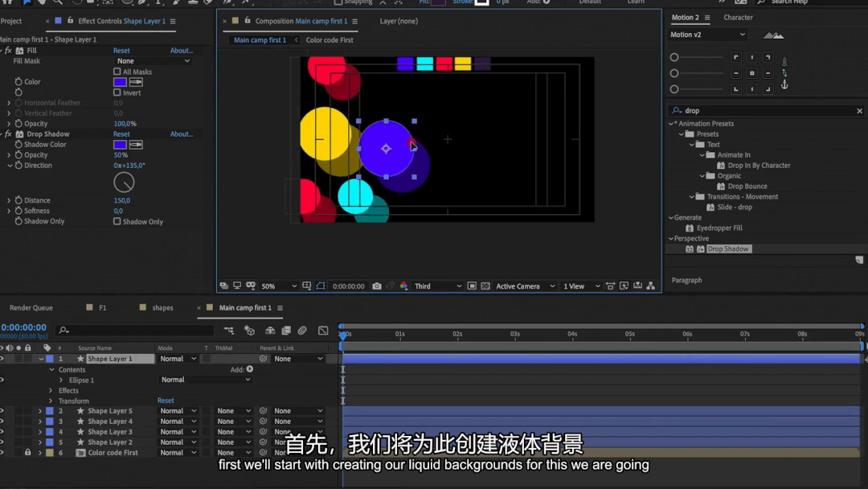Click the anchor icon in Motion 2 panel

tap(784, 84)
